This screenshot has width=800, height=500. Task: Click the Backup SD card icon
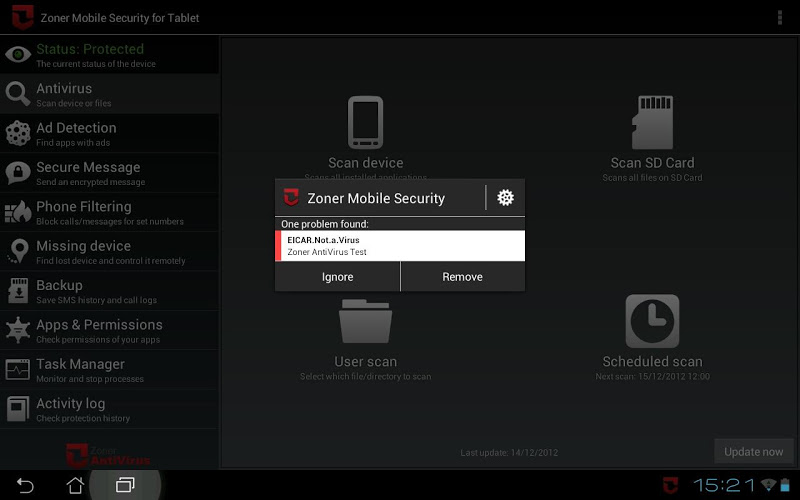pos(18,290)
